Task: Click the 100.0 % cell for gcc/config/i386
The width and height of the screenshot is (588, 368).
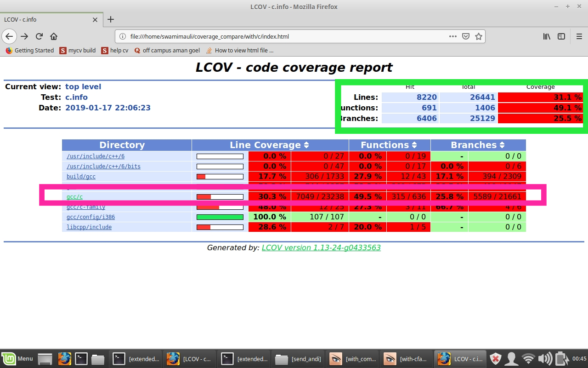Action: pos(269,217)
